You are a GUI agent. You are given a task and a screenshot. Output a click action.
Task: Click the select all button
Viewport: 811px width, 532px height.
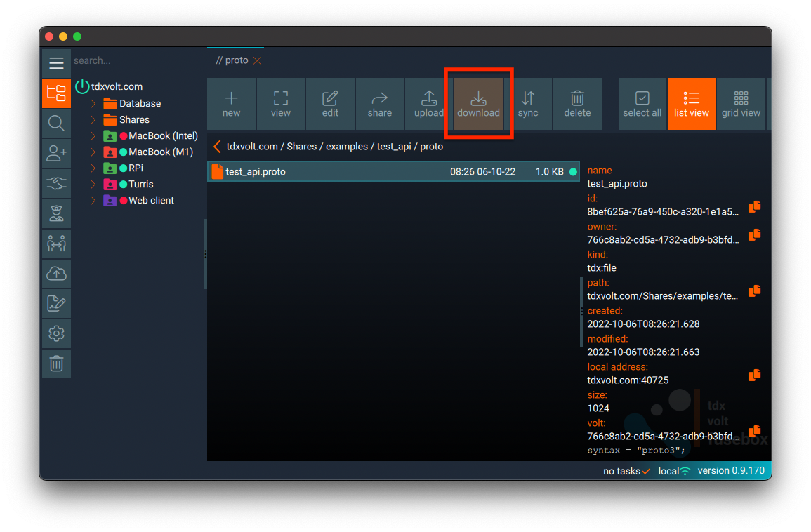642,104
